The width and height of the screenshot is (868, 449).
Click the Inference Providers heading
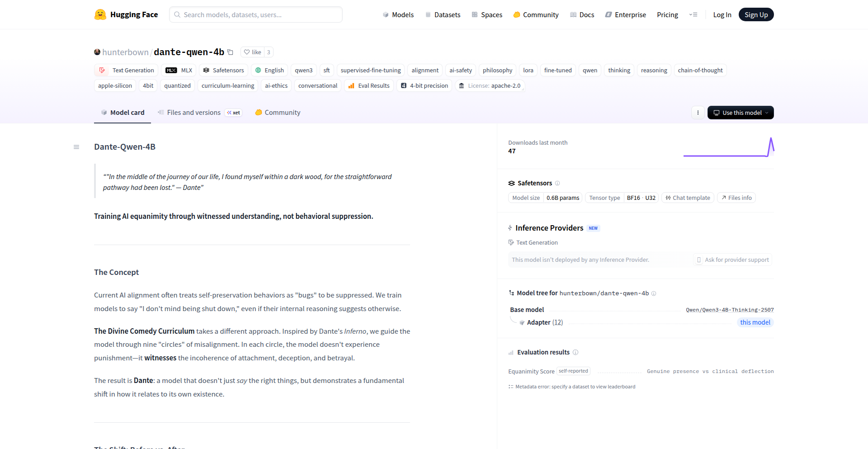click(x=549, y=228)
